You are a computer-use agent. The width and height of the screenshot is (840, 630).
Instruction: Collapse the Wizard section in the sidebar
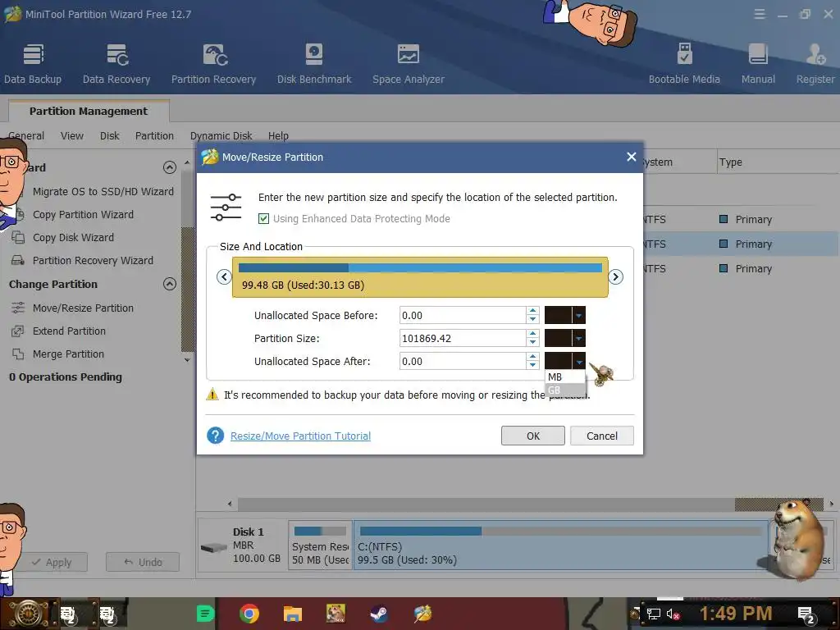pyautogui.click(x=169, y=167)
